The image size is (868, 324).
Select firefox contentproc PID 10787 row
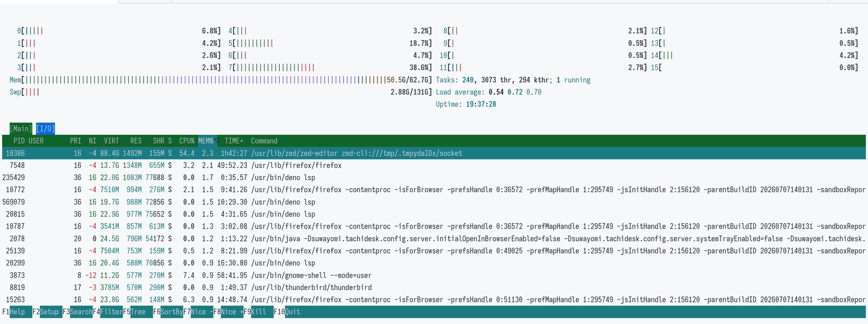point(434,226)
